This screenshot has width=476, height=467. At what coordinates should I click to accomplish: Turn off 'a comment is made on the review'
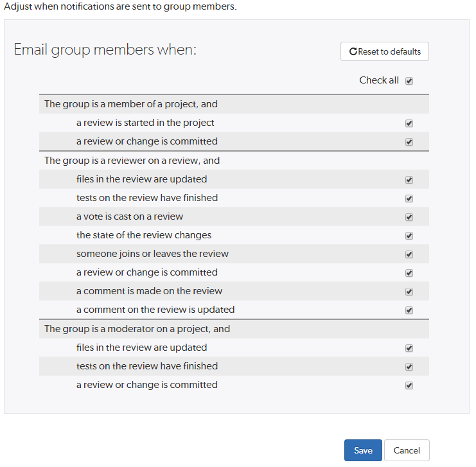(x=409, y=292)
